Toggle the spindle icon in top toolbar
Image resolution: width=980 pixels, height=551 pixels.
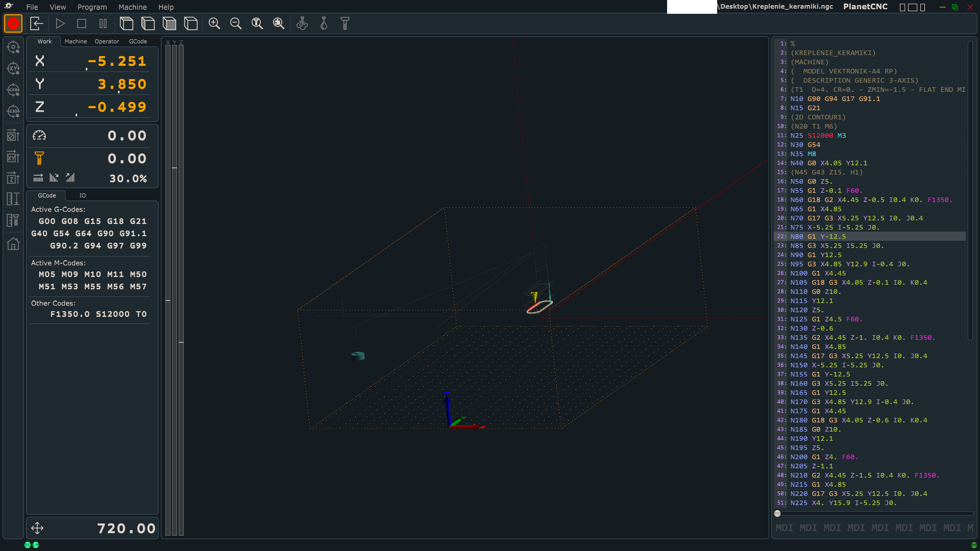(345, 23)
